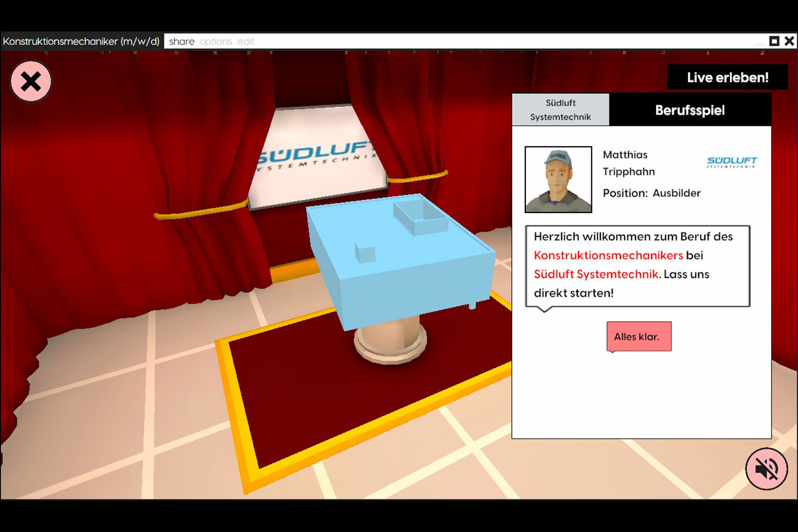
Task: Toggle the muted sound speaker icon
Action: (766, 469)
